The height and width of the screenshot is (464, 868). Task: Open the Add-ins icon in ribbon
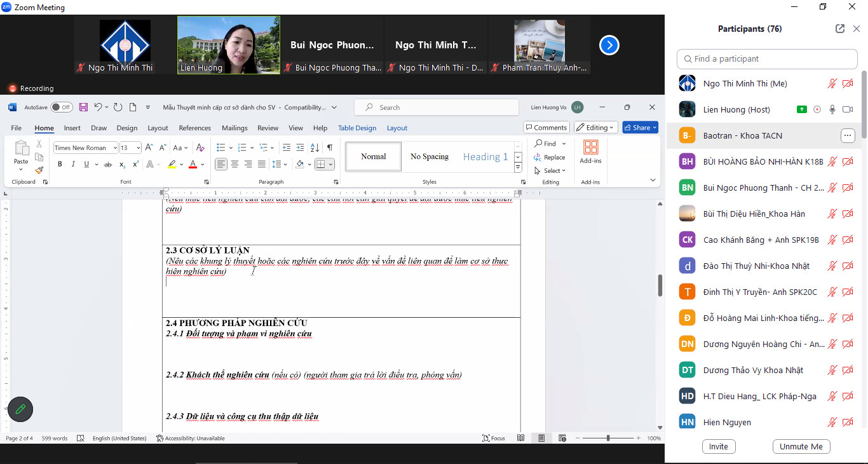[590, 152]
